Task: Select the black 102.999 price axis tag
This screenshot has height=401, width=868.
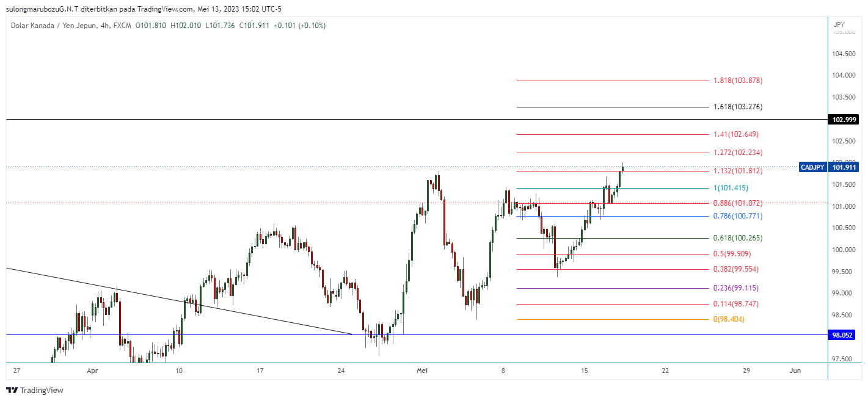Action: pyautogui.click(x=842, y=120)
